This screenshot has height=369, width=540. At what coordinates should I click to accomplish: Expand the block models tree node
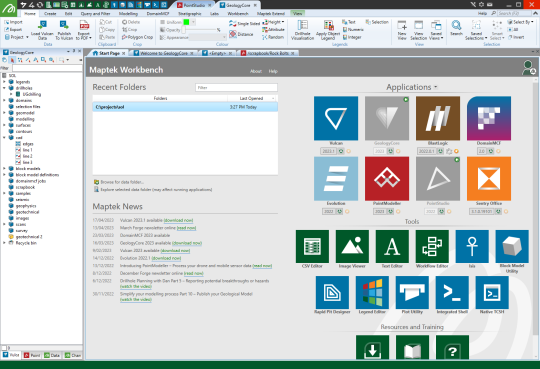4,169
